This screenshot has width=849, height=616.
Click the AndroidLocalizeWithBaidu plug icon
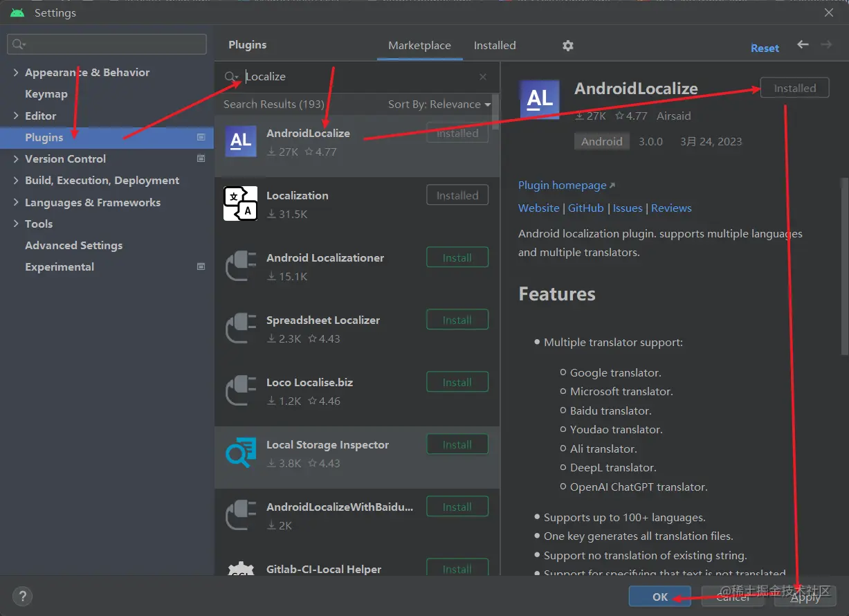pyautogui.click(x=241, y=515)
